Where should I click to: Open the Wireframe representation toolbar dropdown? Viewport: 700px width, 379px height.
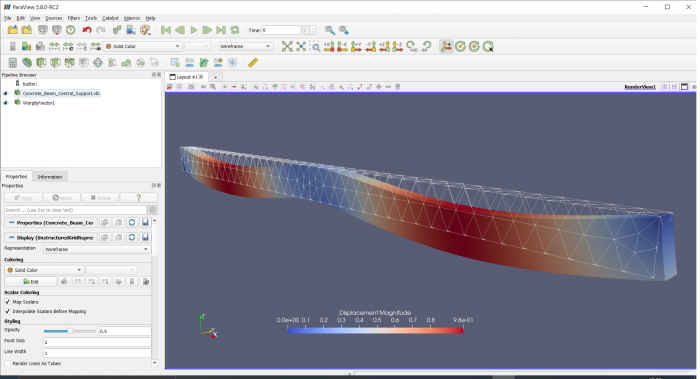pos(245,46)
